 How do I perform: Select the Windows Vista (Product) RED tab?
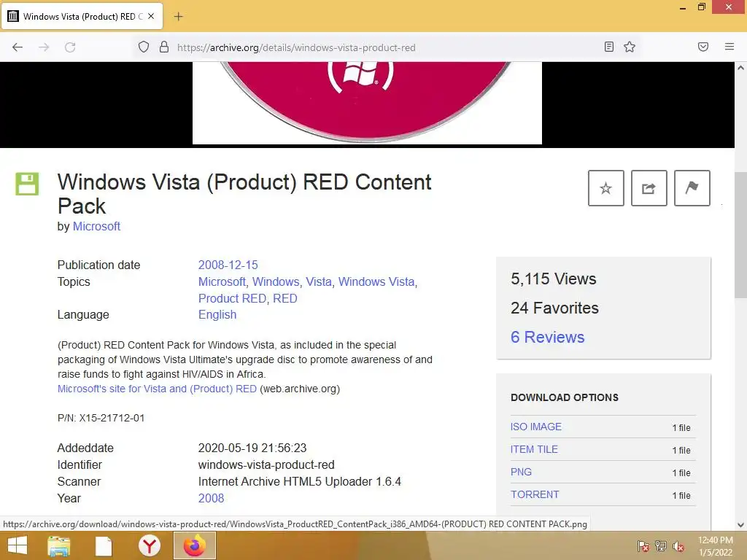[82, 16]
